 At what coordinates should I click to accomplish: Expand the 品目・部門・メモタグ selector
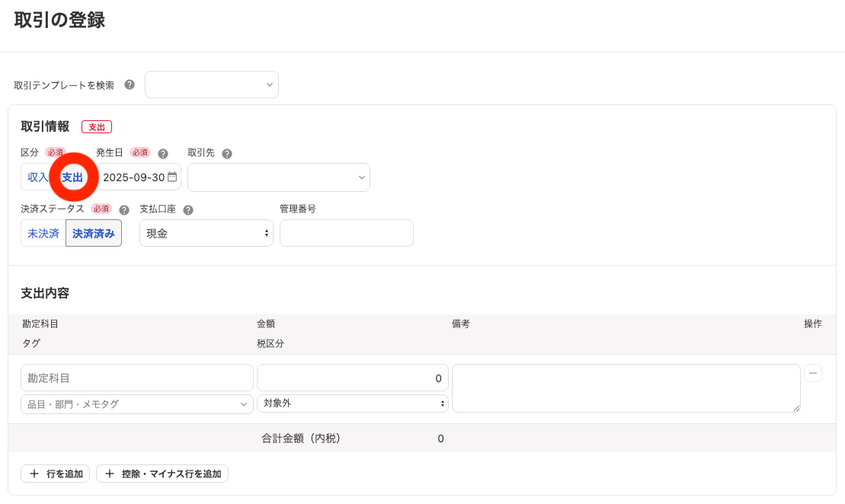click(137, 404)
